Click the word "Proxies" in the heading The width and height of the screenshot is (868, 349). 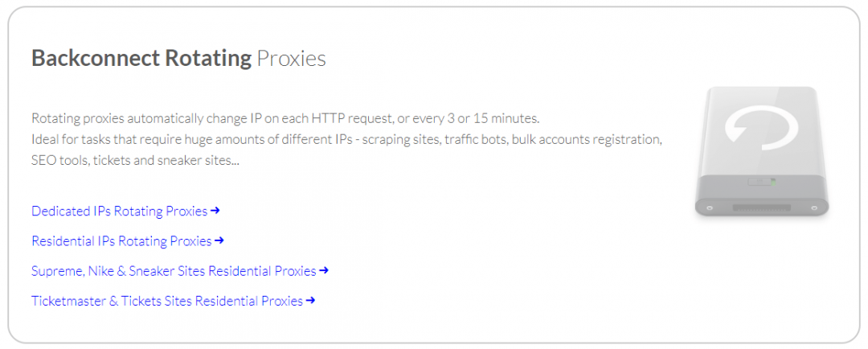pyautogui.click(x=291, y=59)
